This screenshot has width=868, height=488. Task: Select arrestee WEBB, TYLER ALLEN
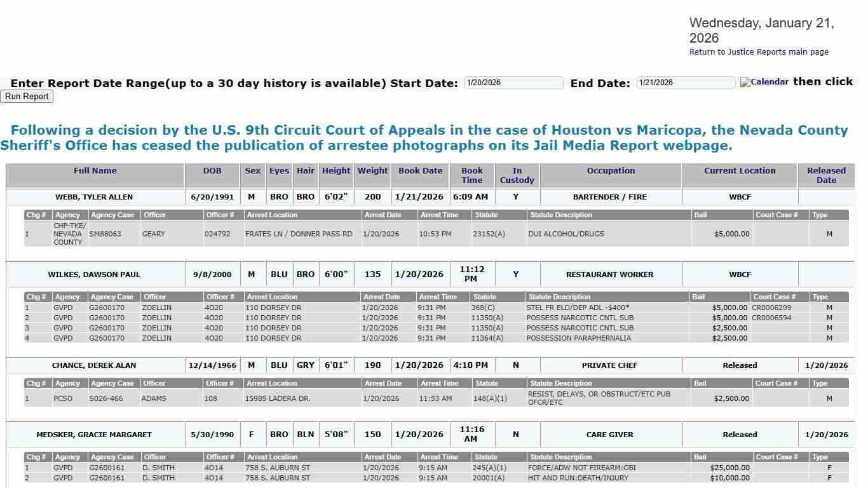[x=94, y=197]
